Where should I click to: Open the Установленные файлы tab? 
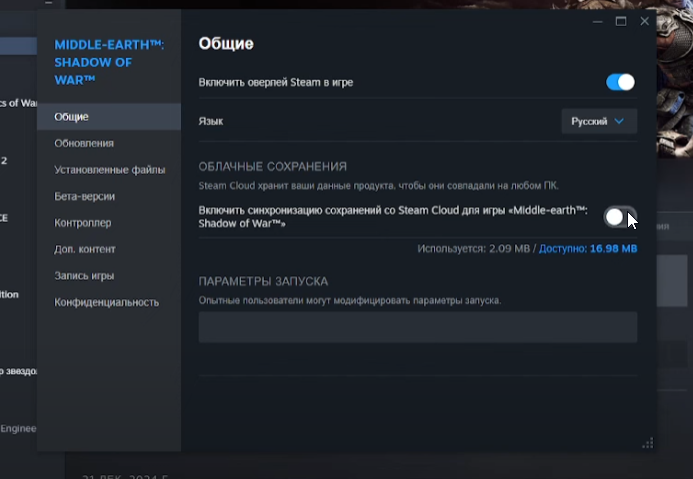pyautogui.click(x=109, y=170)
